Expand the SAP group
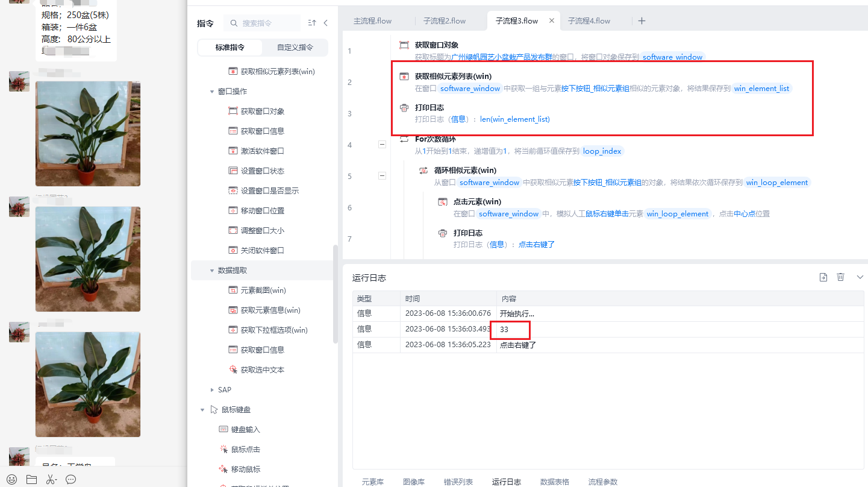This screenshot has height=487, width=868. pyautogui.click(x=212, y=390)
